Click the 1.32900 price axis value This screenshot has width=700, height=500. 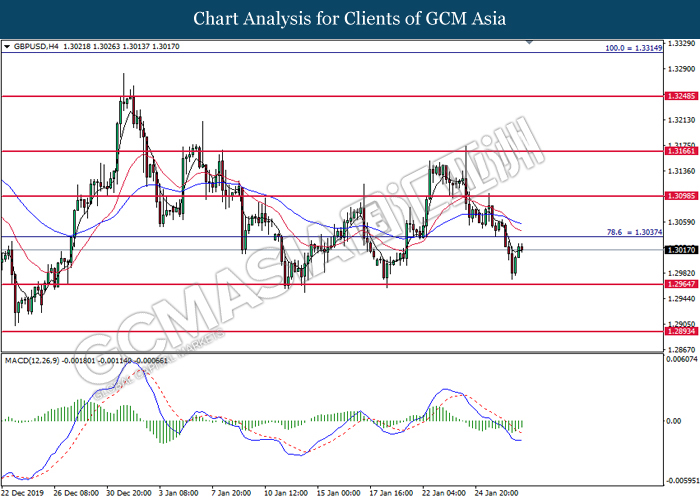pos(681,69)
